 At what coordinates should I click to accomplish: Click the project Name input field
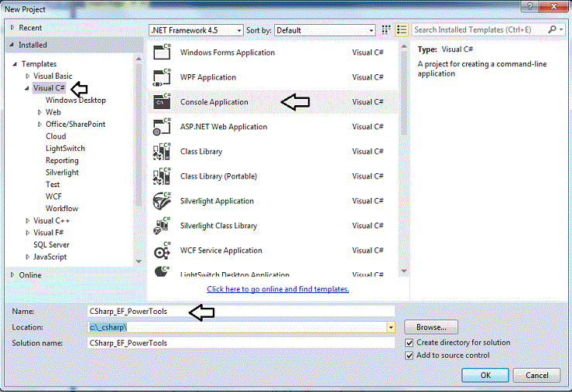point(241,311)
